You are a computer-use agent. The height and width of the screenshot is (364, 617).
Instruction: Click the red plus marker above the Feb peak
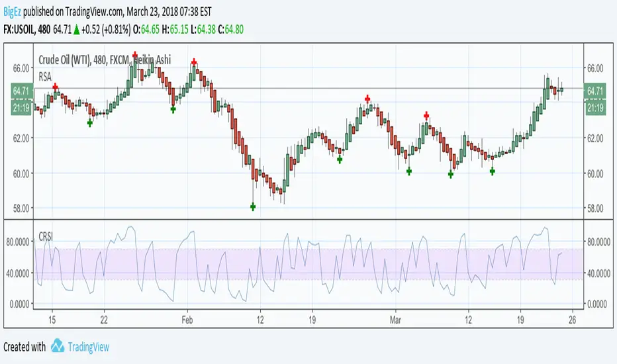tap(194, 62)
